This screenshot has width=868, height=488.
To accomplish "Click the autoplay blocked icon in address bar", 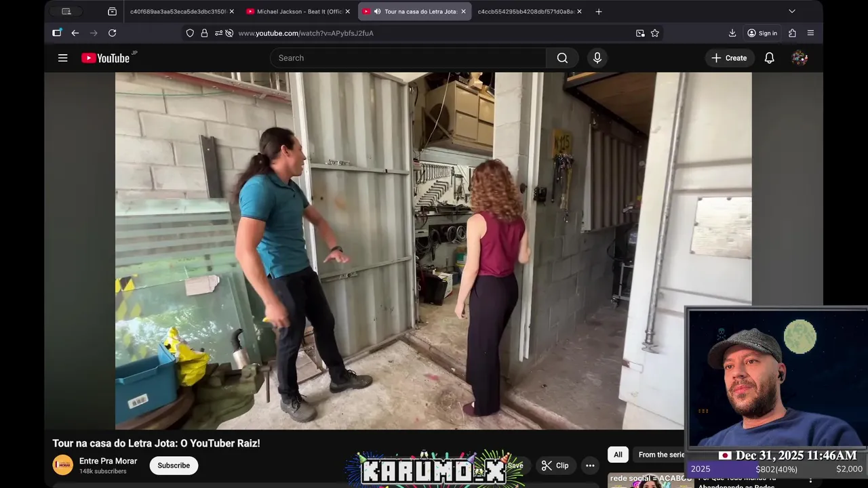I will 229,33.
